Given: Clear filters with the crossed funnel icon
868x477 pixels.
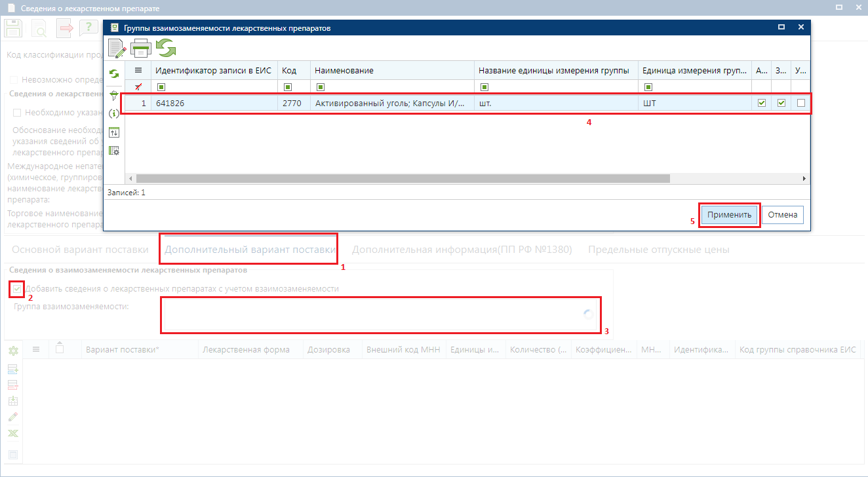Looking at the screenshot, I should (x=138, y=86).
